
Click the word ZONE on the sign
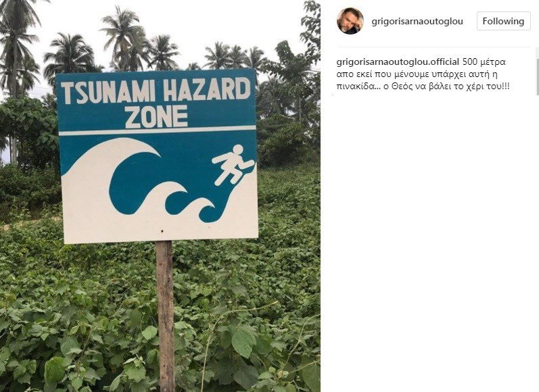(x=156, y=117)
